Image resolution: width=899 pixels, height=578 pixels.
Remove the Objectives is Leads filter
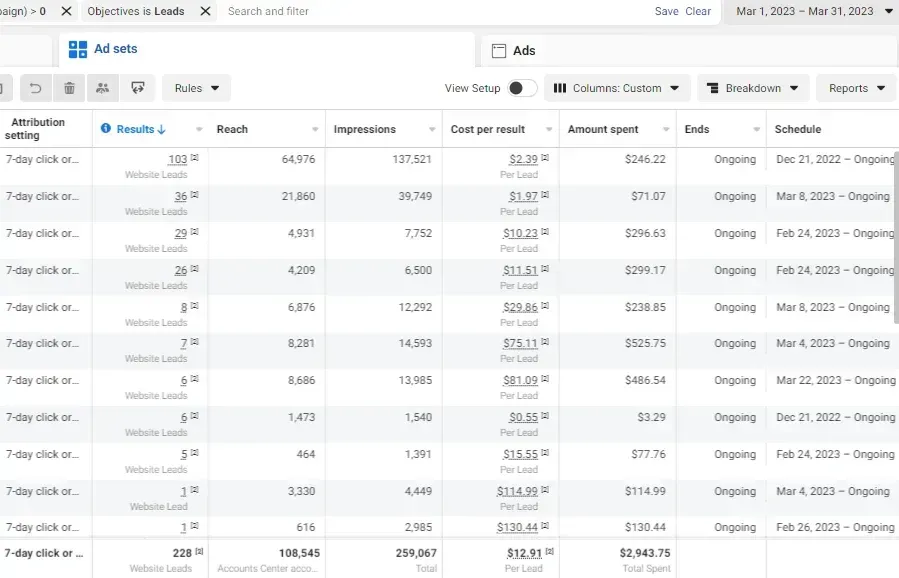coord(205,11)
